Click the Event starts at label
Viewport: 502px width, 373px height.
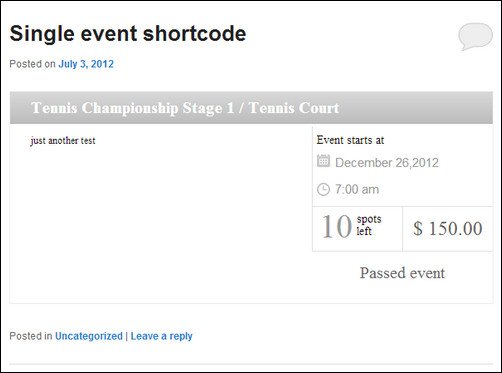tap(350, 140)
